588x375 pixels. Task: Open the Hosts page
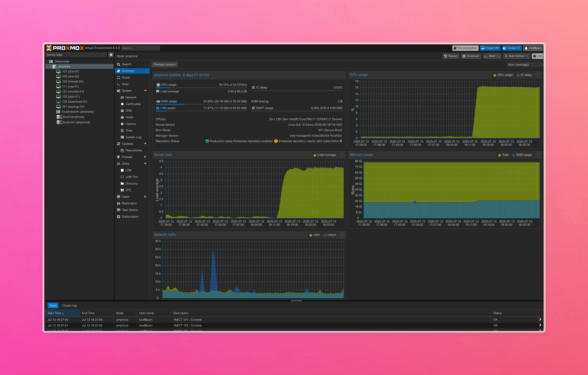pos(132,117)
